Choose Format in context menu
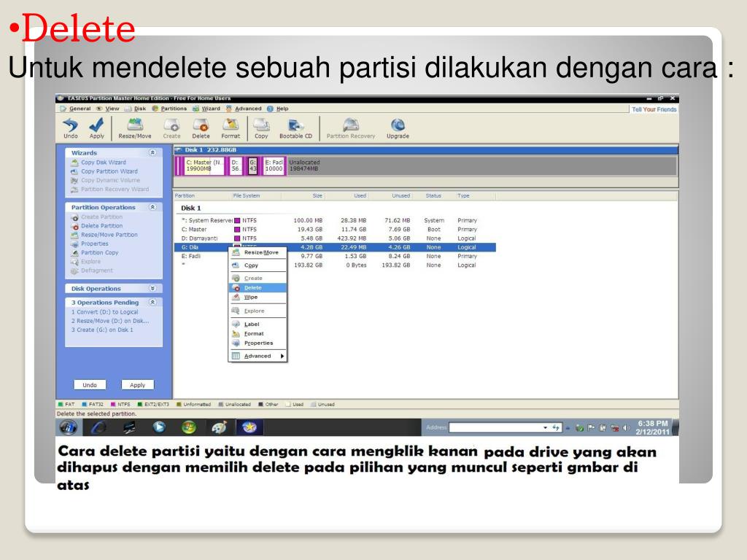Screen dimensions: 747x560 (x=258, y=334)
